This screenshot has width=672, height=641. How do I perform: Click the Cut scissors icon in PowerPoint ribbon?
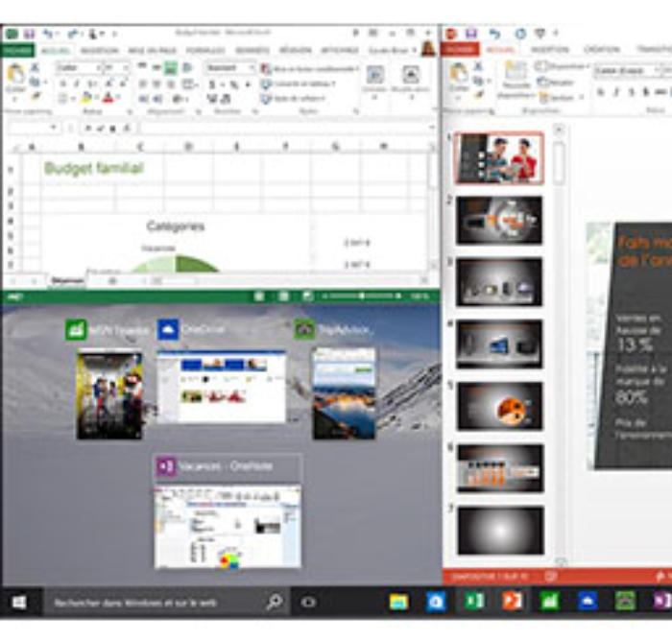(478, 66)
